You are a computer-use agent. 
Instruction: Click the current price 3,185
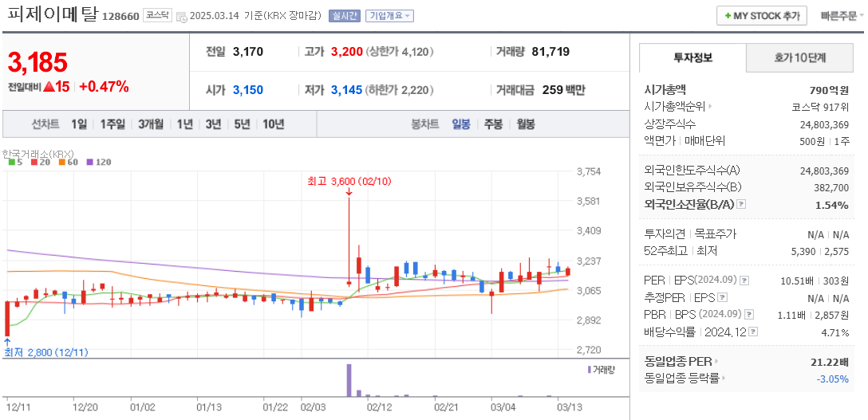[x=37, y=62]
